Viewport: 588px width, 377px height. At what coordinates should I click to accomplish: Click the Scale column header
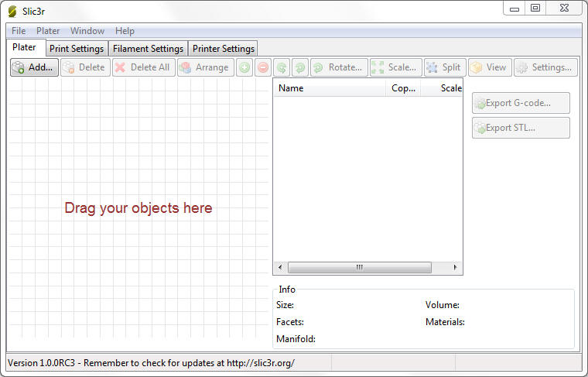point(442,88)
